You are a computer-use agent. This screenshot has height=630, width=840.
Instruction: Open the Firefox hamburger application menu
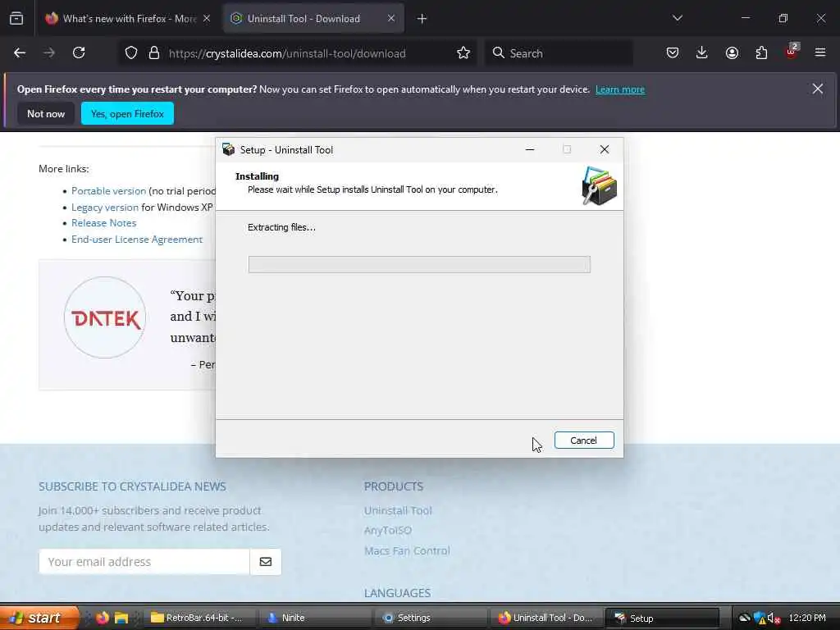tap(820, 53)
